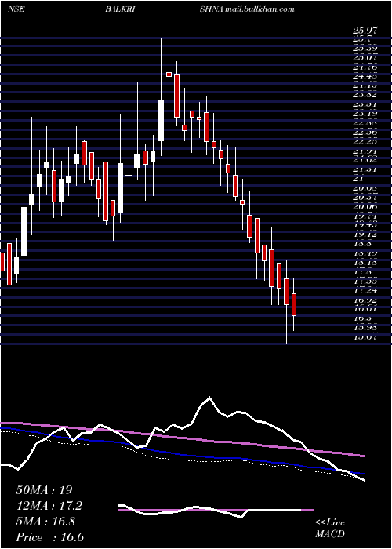Click the 16.92 price axis label
Viewport: 392px width, 549px height.
point(365,300)
